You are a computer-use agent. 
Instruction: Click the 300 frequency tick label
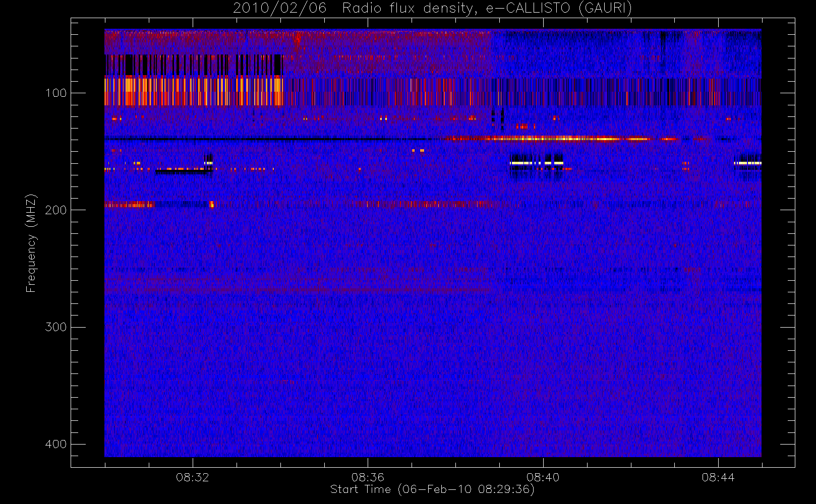click(x=55, y=327)
